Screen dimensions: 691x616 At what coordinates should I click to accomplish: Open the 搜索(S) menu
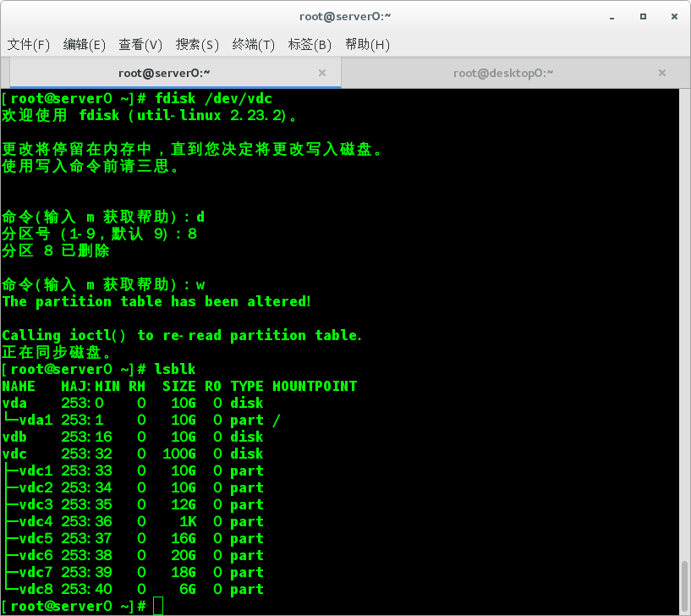point(197,45)
